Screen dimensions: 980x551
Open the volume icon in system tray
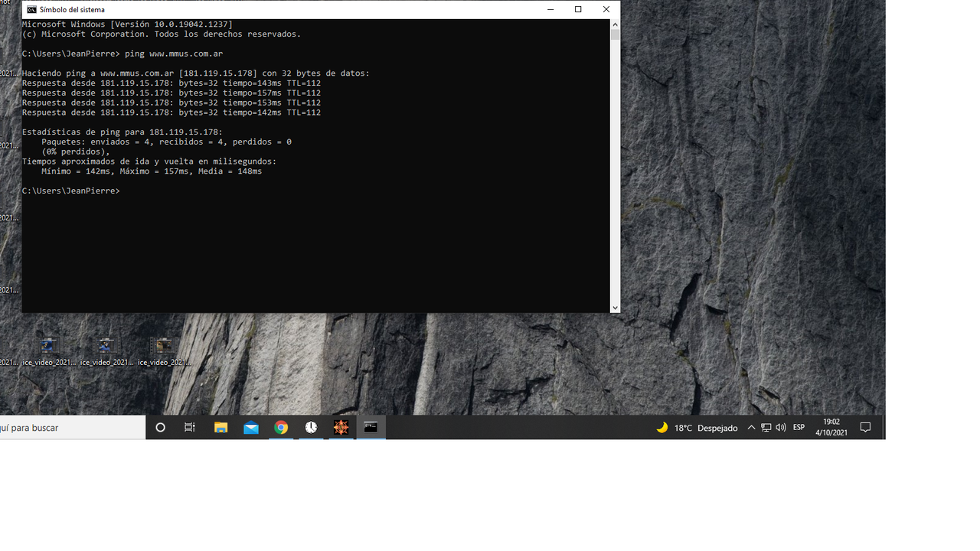tap(780, 428)
